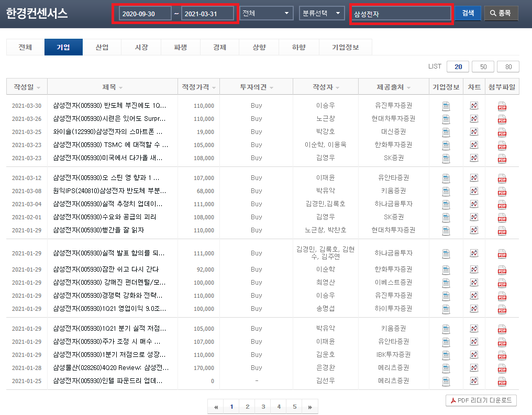Switch to the 시장 tab
Viewport: 532px width, 415px height.
pos(141,47)
